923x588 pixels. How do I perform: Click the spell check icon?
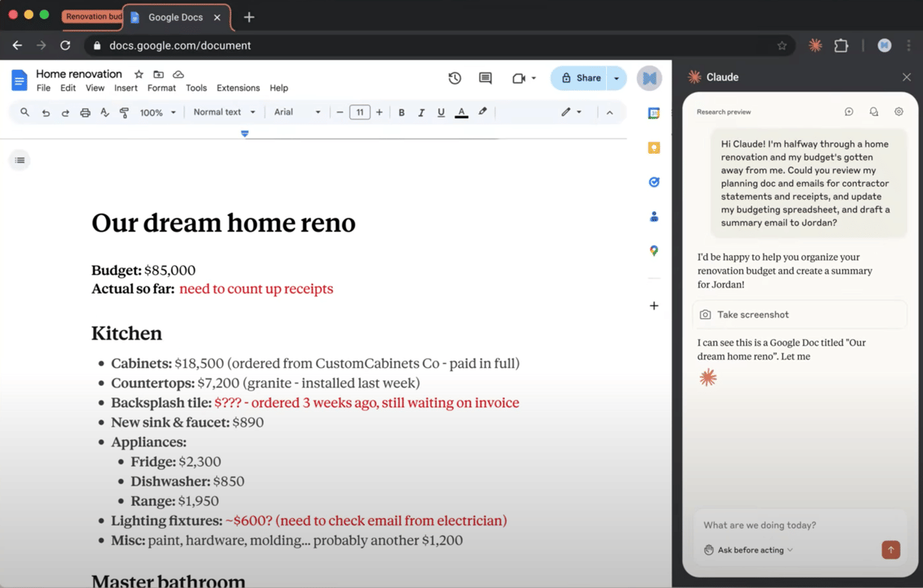pos(105,112)
